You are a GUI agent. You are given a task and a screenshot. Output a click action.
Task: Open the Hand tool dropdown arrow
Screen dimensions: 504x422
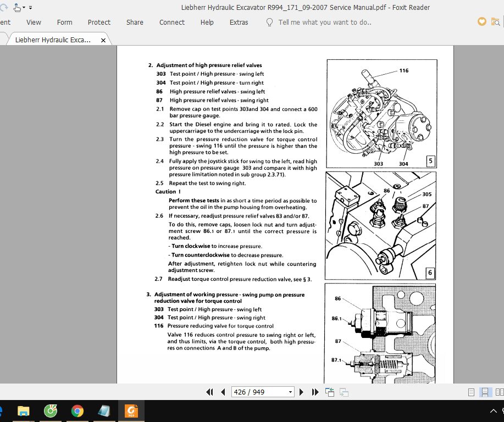24,7
